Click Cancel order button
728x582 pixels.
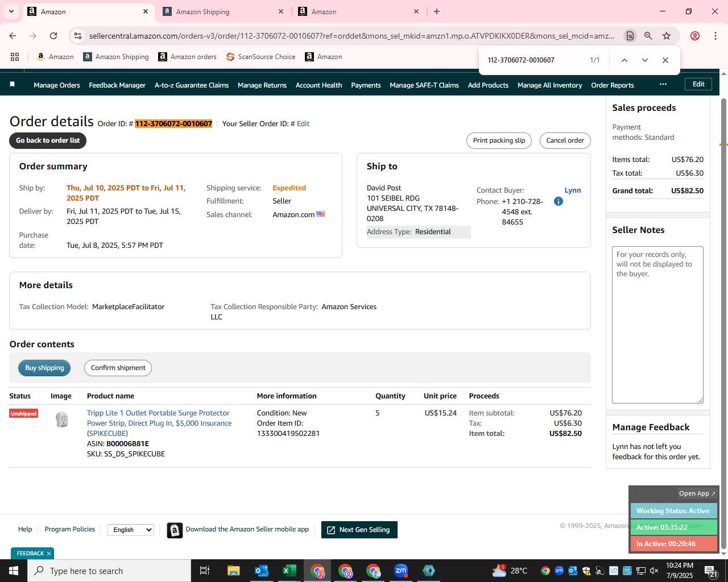(x=565, y=140)
